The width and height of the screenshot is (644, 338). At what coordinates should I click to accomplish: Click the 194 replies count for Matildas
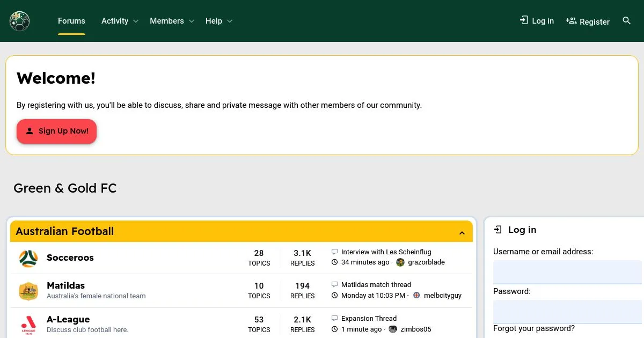(x=302, y=286)
